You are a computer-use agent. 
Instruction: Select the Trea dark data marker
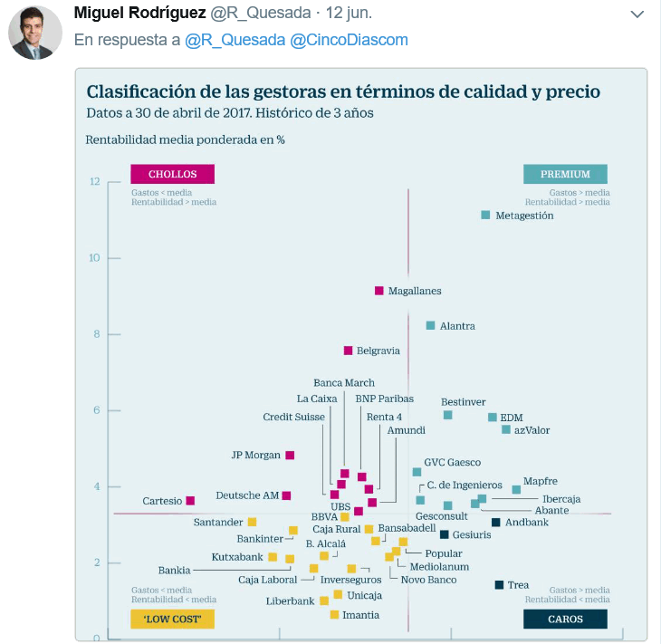499,585
